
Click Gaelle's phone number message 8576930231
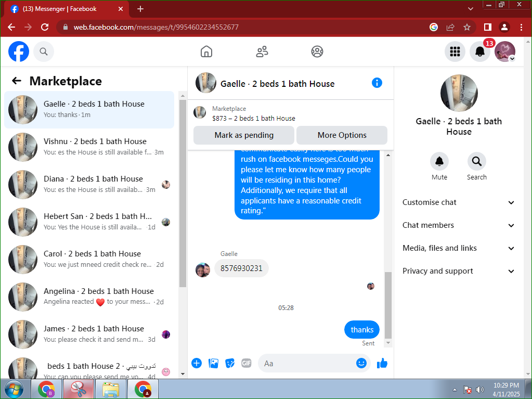click(241, 268)
